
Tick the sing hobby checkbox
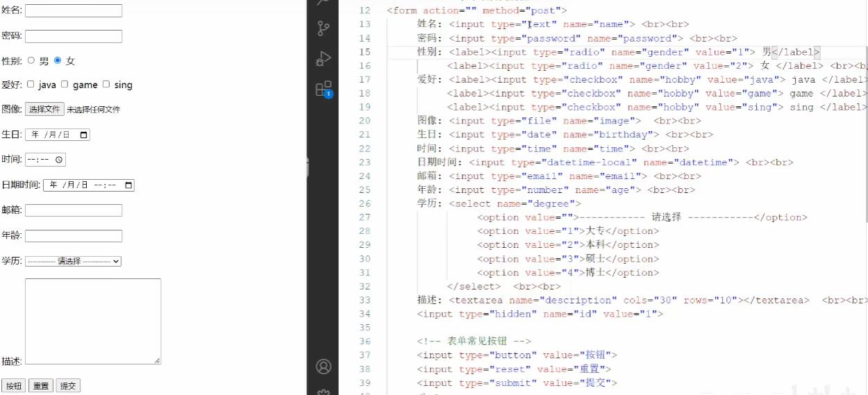pyautogui.click(x=106, y=84)
